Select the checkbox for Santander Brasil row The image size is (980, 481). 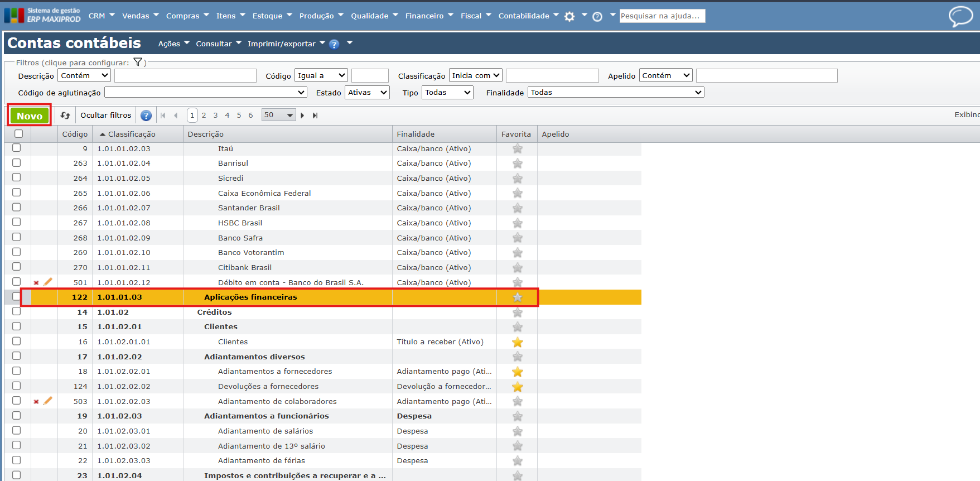(17, 208)
